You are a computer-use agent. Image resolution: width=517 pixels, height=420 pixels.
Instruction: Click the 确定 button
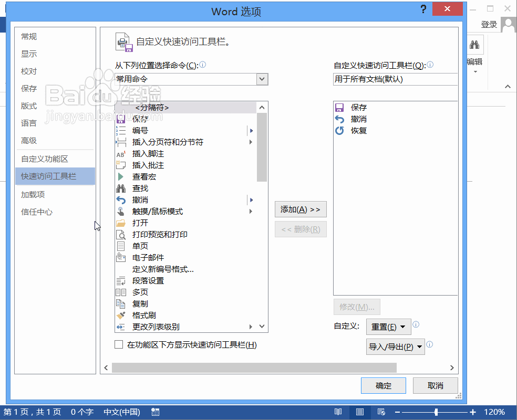point(384,386)
